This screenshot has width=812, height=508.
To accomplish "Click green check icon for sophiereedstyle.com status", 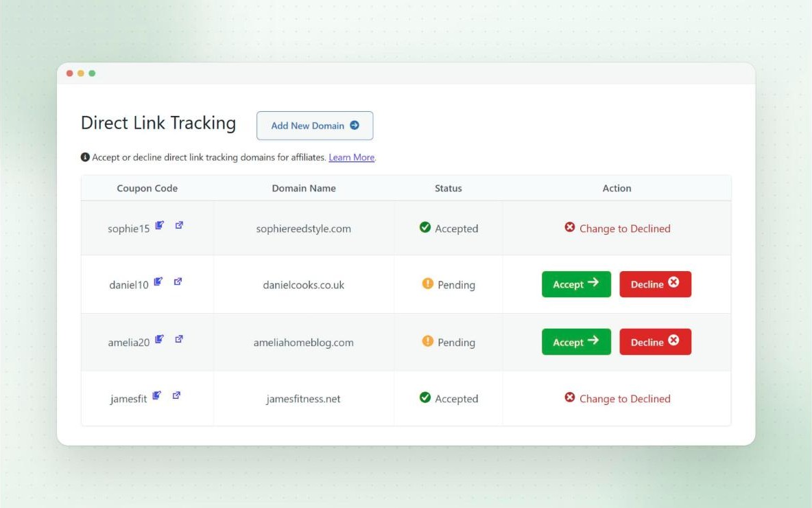I will pos(425,227).
